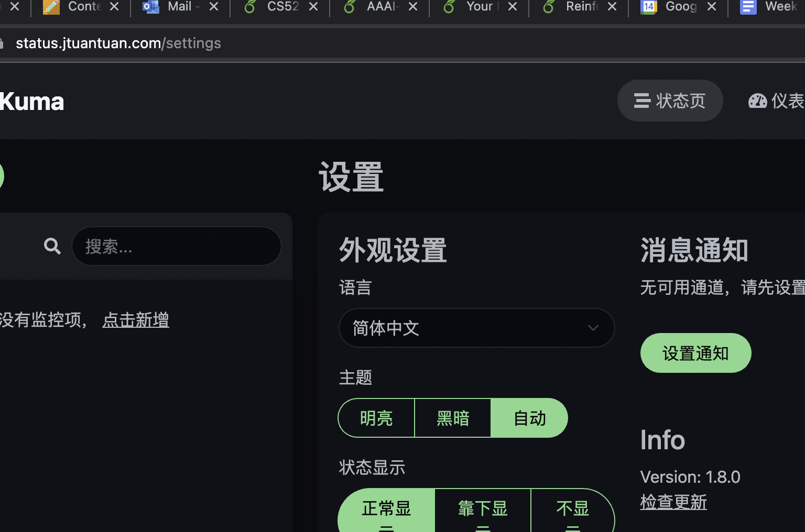Click the Version: 1.8.0 text
Screen dimensions: 805x532
[x=690, y=477]
